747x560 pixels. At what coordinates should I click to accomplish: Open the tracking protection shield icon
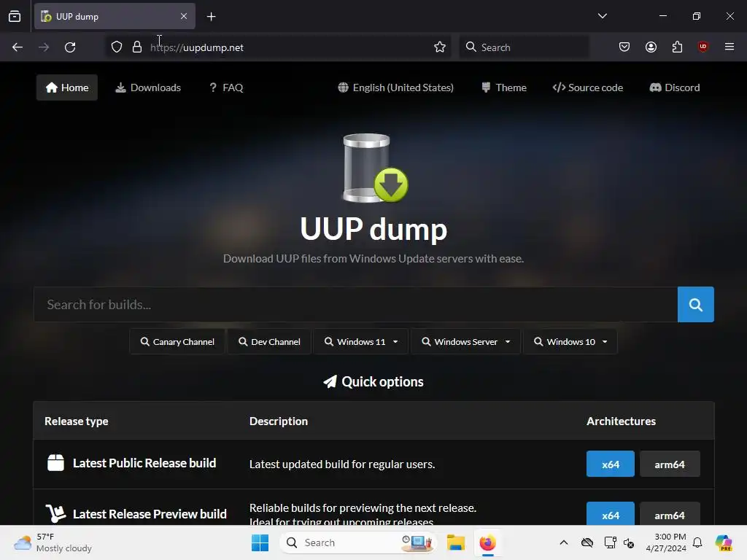[117, 47]
